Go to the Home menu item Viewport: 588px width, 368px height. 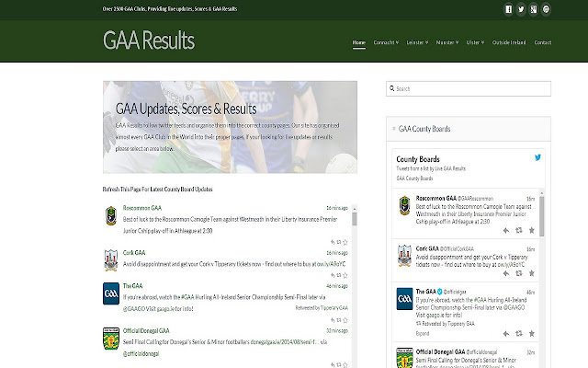click(x=359, y=42)
